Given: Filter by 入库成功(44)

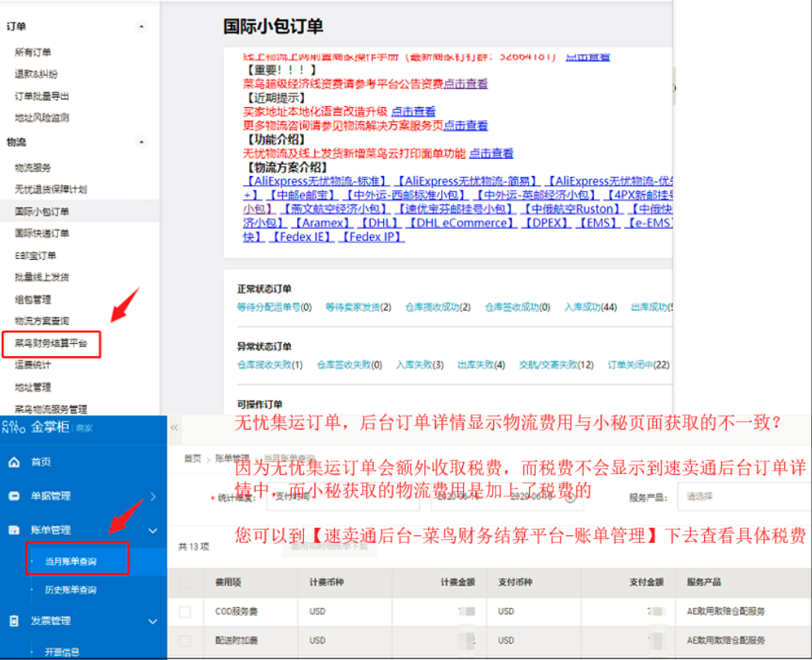Looking at the screenshot, I should tap(590, 308).
